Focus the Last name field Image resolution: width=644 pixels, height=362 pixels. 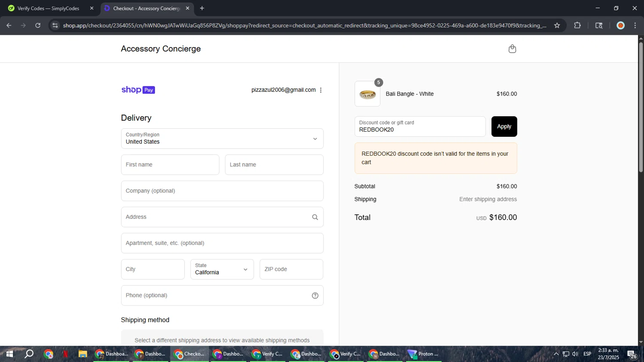274,165
